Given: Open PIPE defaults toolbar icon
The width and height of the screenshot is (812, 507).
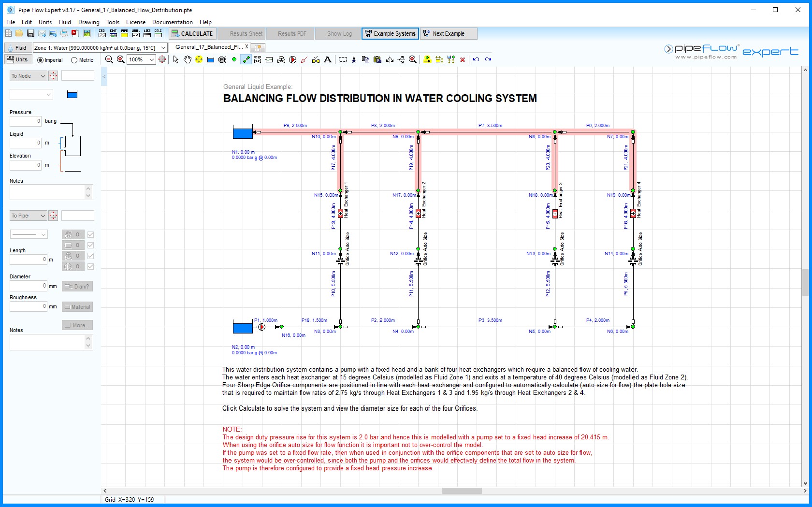Looking at the screenshot, I should [x=124, y=33].
